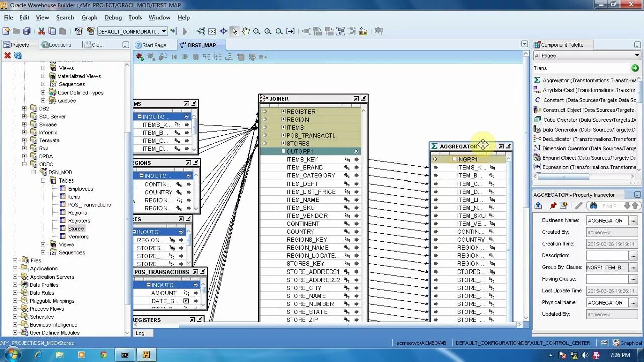644x362 pixels.
Task: Maximize the AGGREGATOR operator window icon
Action: click(x=501, y=146)
